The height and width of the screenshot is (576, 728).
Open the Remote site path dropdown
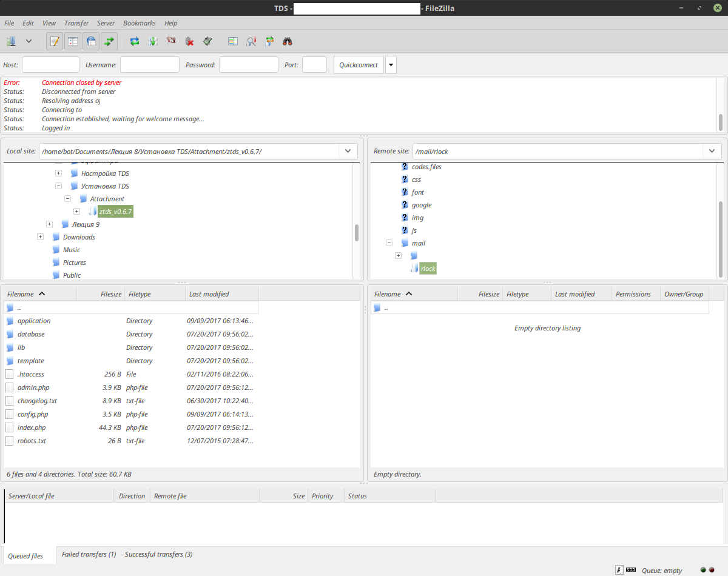[712, 151]
